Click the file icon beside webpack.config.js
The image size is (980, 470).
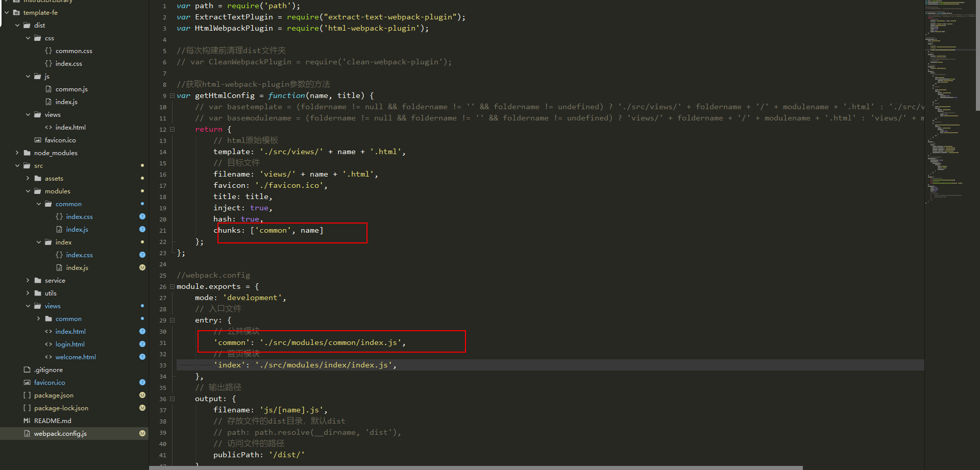(27, 433)
